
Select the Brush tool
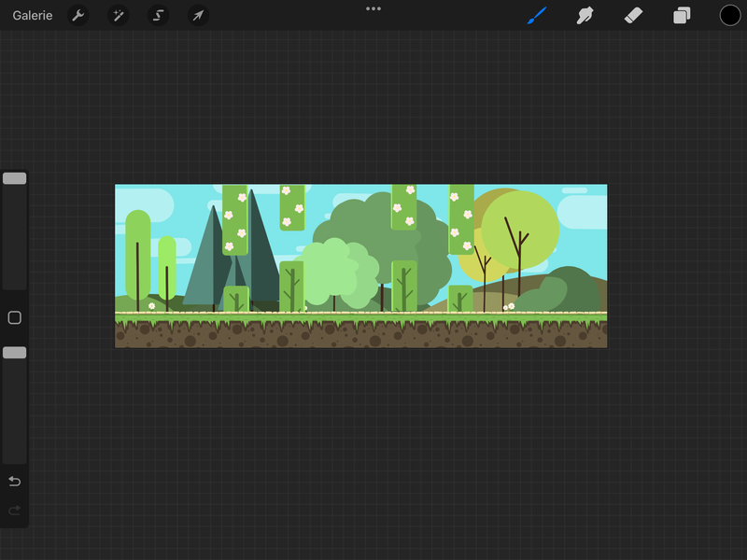[537, 16]
